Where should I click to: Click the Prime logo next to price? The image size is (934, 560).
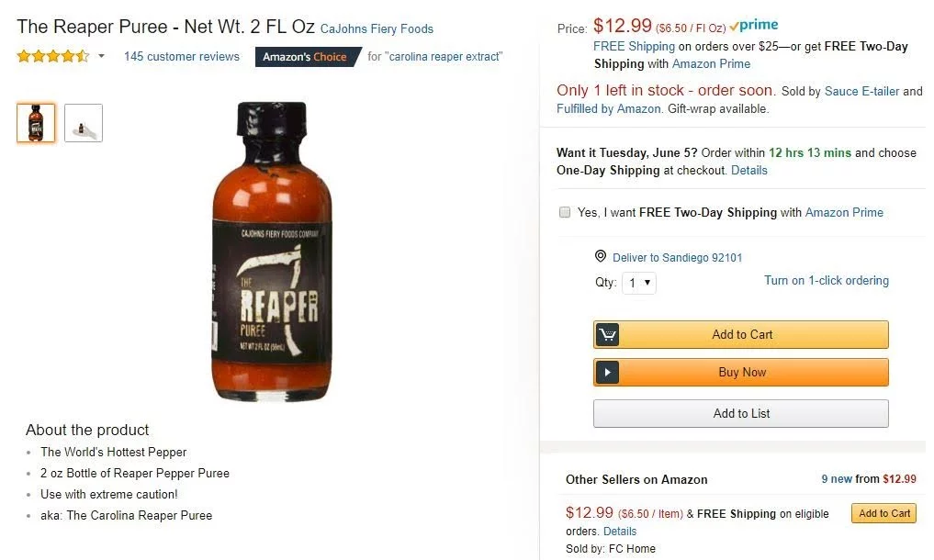754,26
